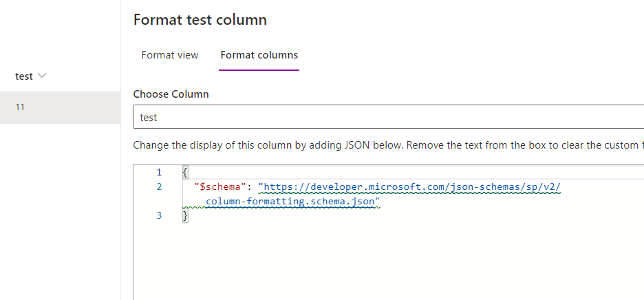
Task: Place cursor at closing curly brace
Action: click(185, 215)
